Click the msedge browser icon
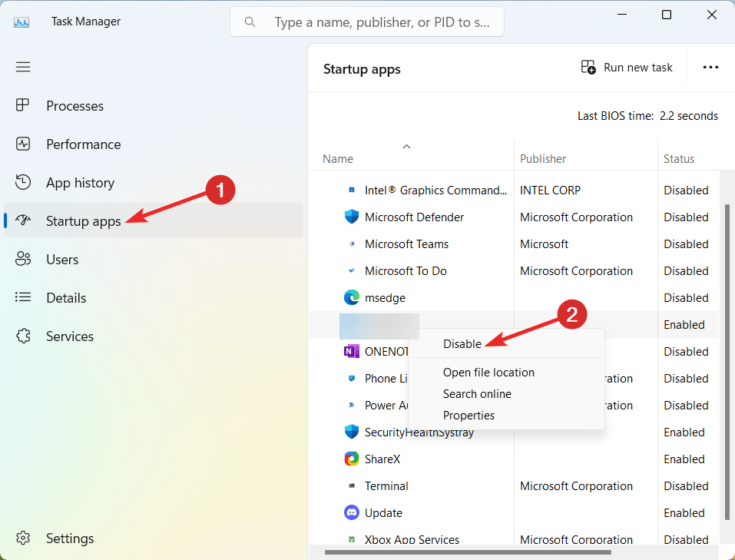 [352, 297]
